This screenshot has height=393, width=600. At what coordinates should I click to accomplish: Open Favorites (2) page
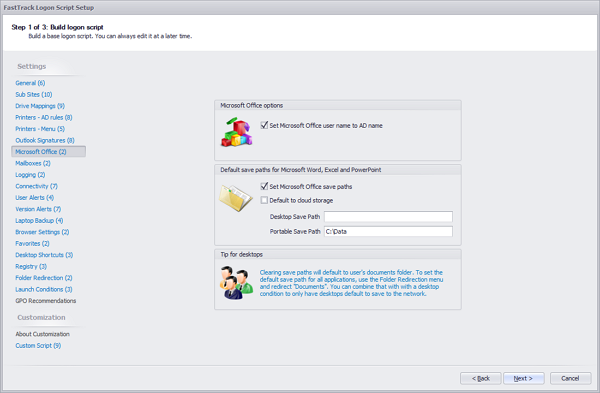coord(32,244)
